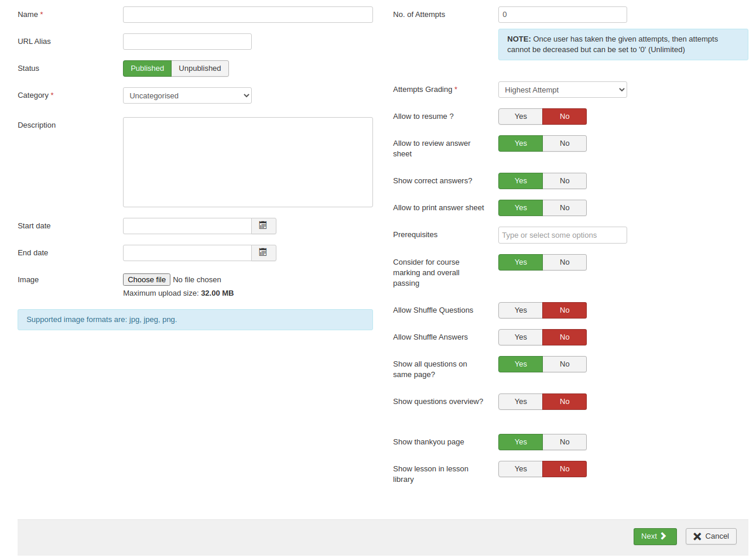756x558 pixels.
Task: Disable Show thankyou page with No
Action: (564, 442)
